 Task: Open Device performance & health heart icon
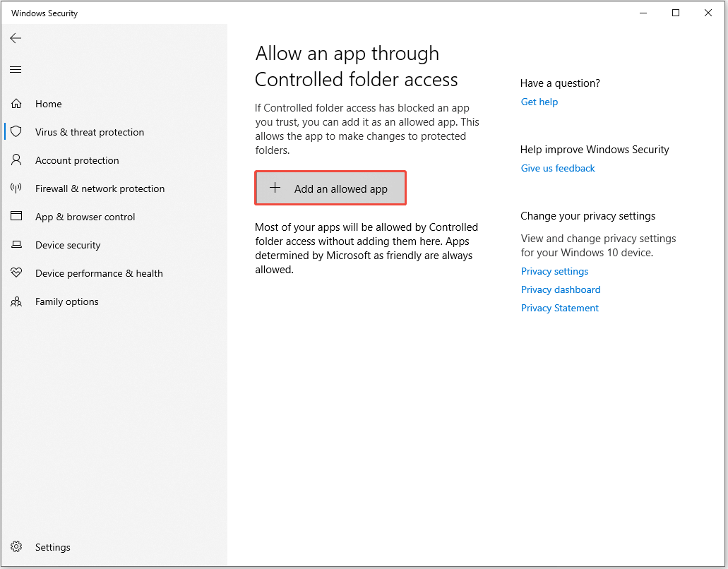[x=16, y=273]
